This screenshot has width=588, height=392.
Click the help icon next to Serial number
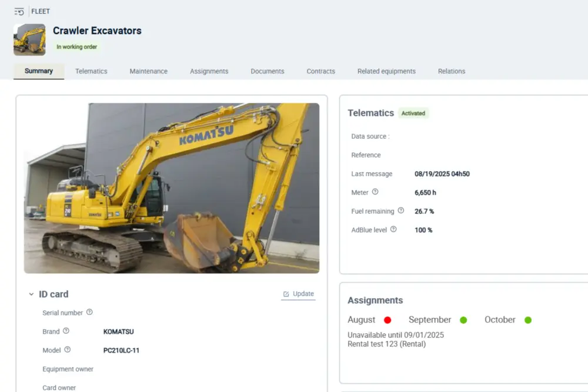click(x=89, y=313)
